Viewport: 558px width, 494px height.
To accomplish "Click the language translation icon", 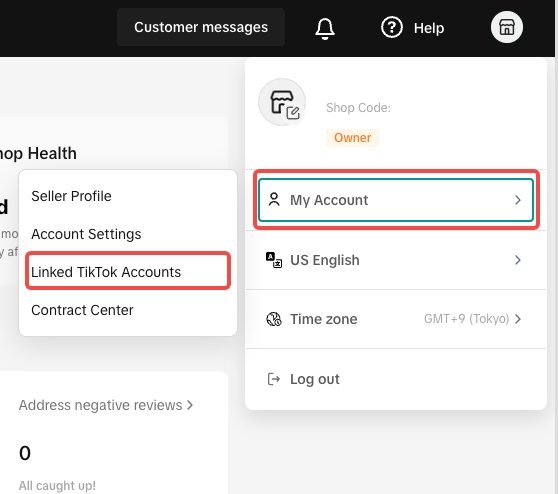I will (274, 260).
